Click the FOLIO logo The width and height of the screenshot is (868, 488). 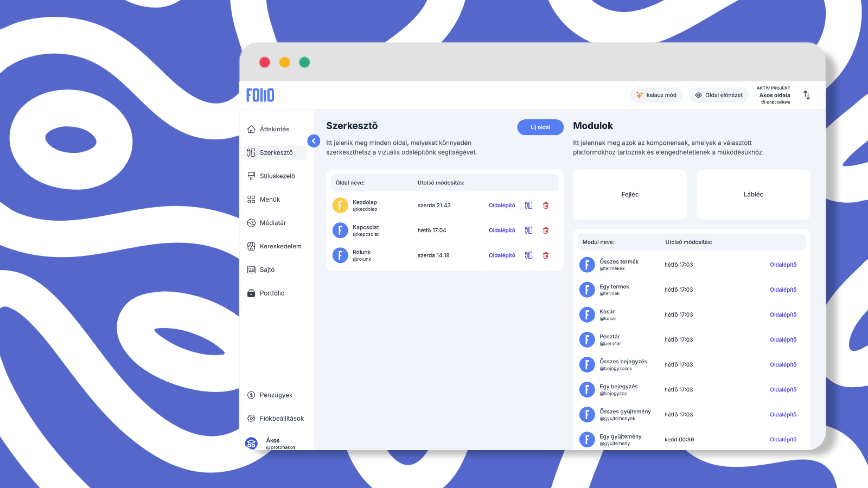coord(260,95)
